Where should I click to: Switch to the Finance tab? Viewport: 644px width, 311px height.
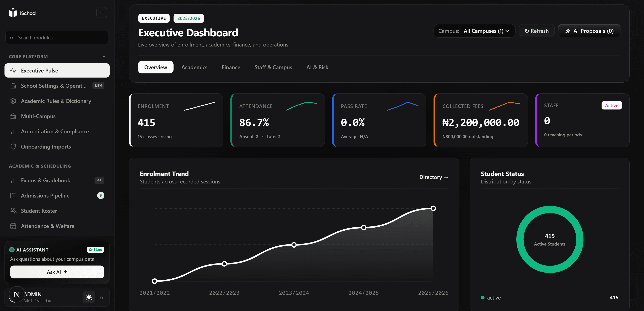231,67
